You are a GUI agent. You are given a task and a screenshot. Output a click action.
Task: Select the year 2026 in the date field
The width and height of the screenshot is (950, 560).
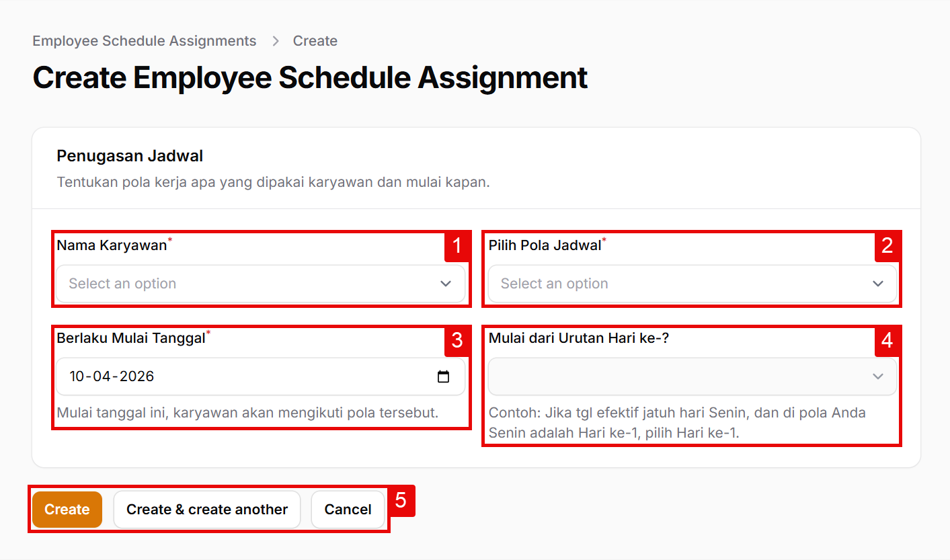pyautogui.click(x=137, y=376)
